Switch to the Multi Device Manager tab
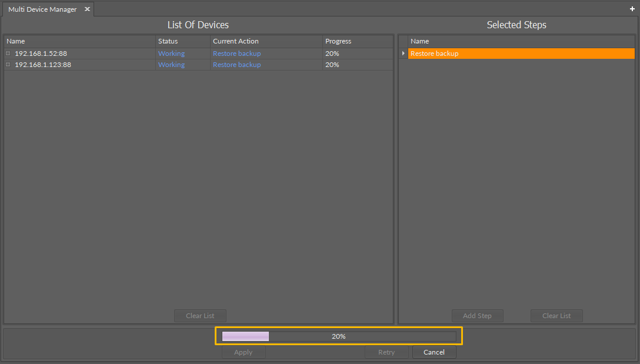The width and height of the screenshot is (640, 364). pos(41,9)
